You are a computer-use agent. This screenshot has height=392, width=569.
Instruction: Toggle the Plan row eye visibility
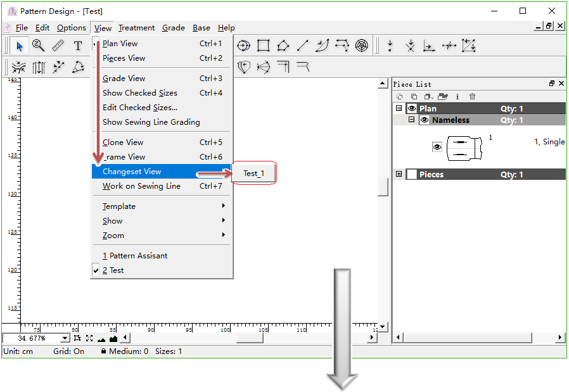412,108
